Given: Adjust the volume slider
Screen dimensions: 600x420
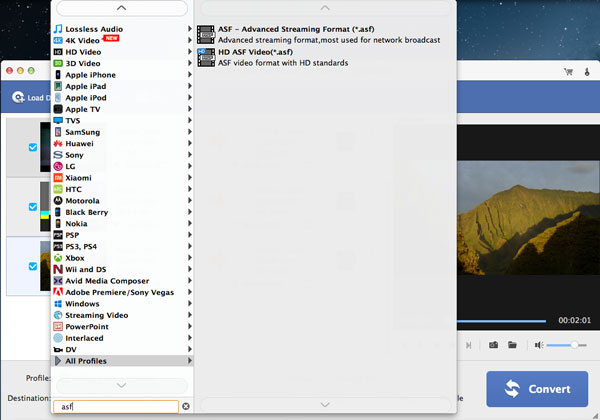Looking at the screenshot, I should coord(566,345).
